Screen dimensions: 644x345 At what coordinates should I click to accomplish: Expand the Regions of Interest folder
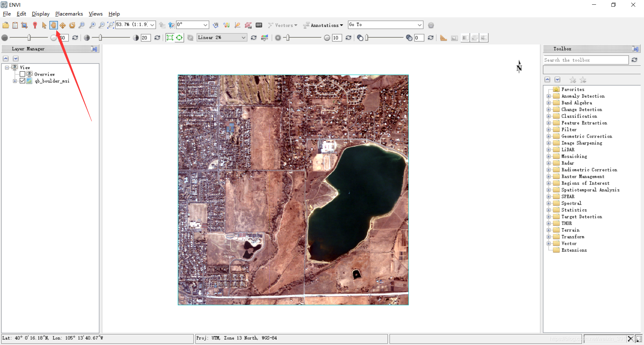[549, 183]
